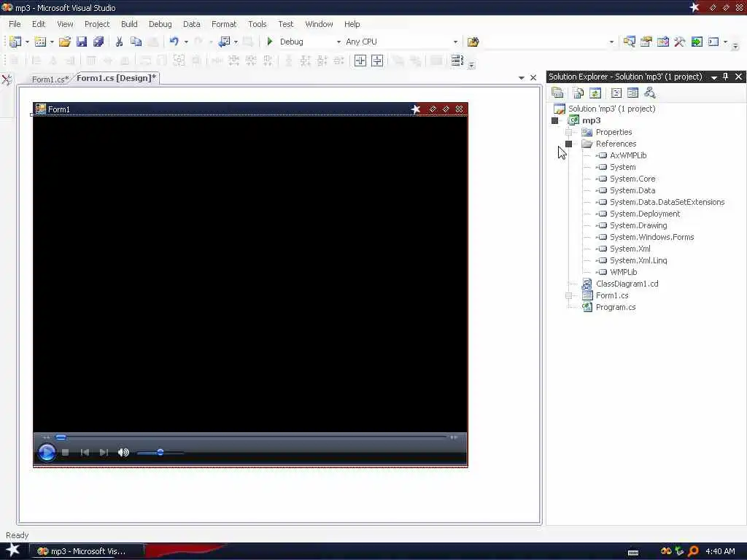Select the Form1.cs [Design] tab
Screen dimensions: 747x560
click(116, 78)
